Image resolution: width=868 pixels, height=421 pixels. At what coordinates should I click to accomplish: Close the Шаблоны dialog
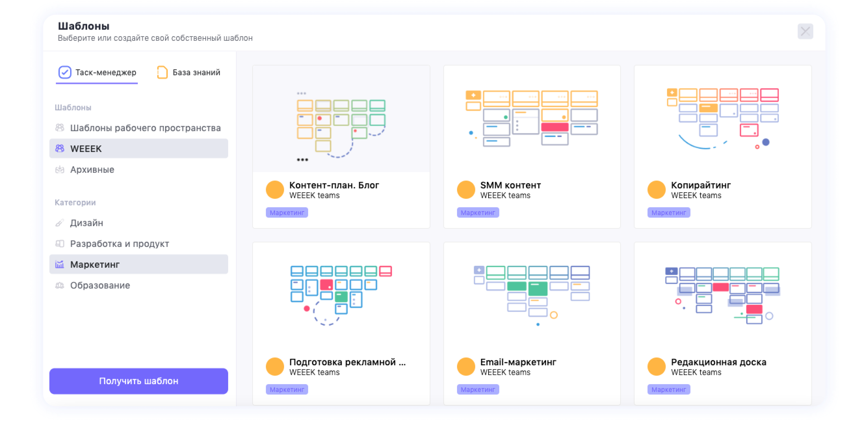[x=805, y=31]
